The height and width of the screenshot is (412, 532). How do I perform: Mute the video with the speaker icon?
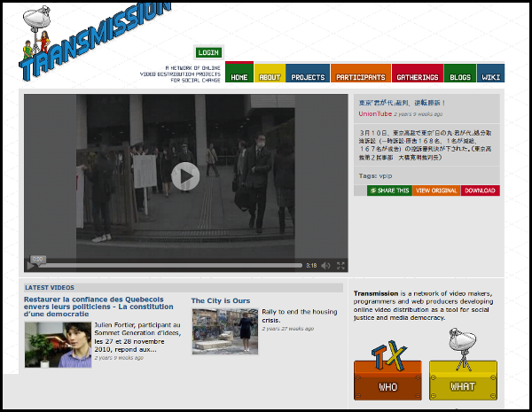click(325, 265)
